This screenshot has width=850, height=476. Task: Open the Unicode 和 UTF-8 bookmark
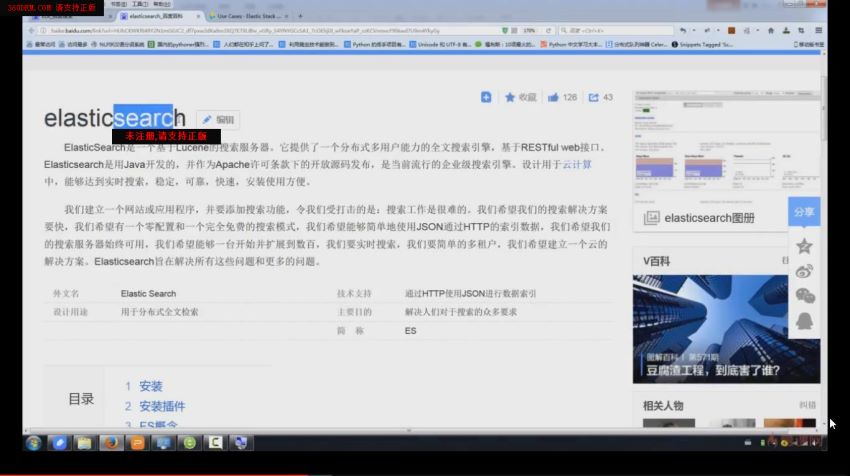tap(440, 44)
